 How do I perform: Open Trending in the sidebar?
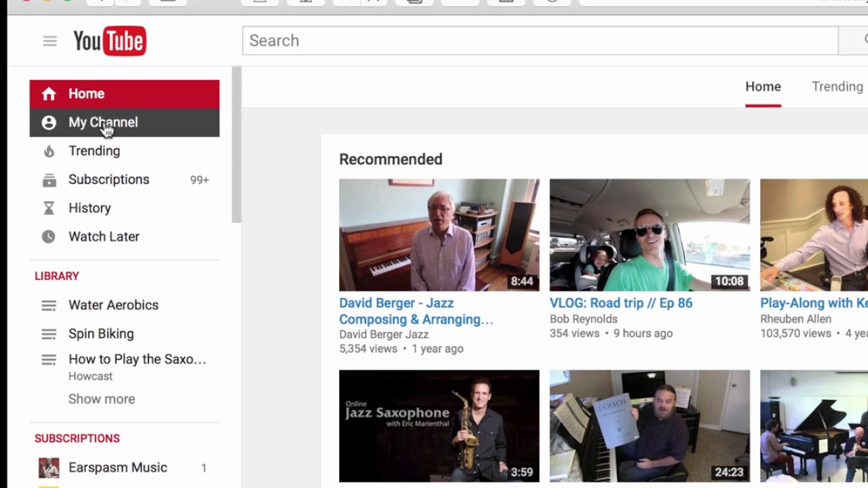124,151
